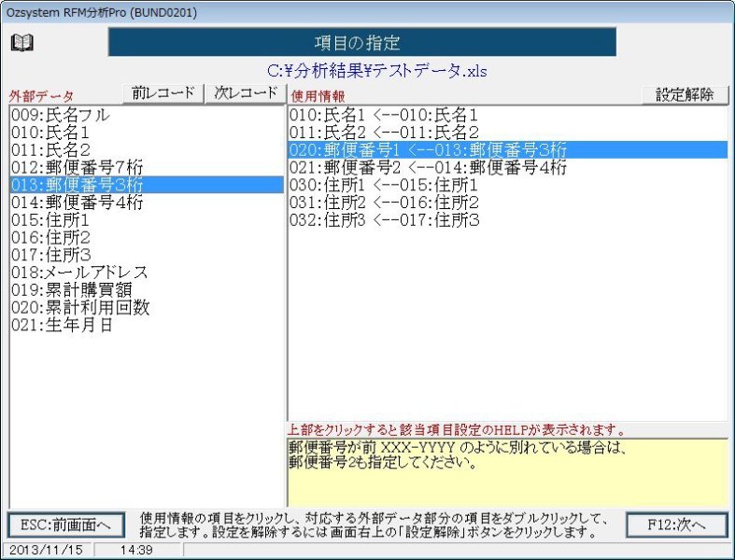The width and height of the screenshot is (735, 560).
Task: Select 010:氏名1 in external data list
Action: pos(147,133)
